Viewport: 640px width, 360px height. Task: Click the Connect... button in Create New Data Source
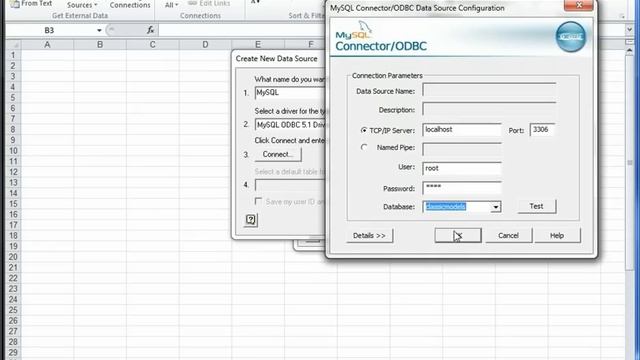278,154
